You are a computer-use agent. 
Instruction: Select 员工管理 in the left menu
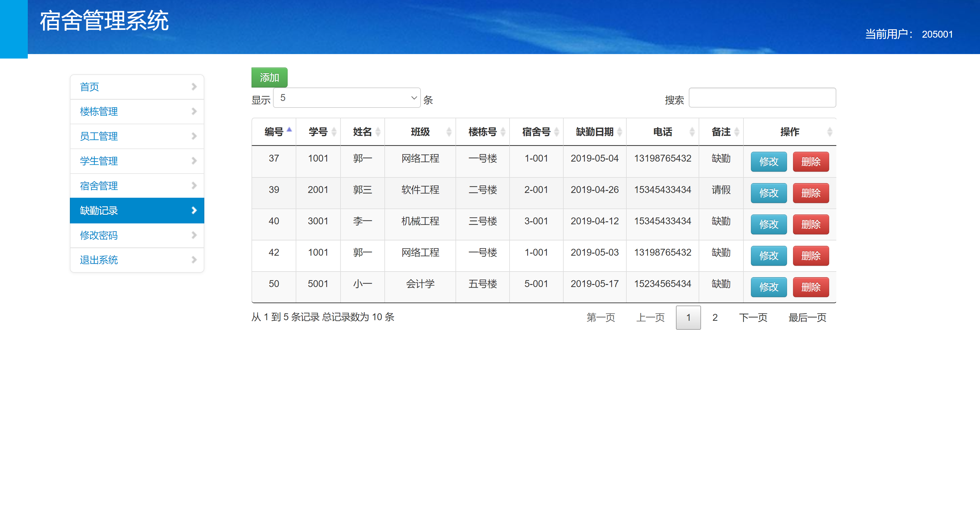pos(99,136)
